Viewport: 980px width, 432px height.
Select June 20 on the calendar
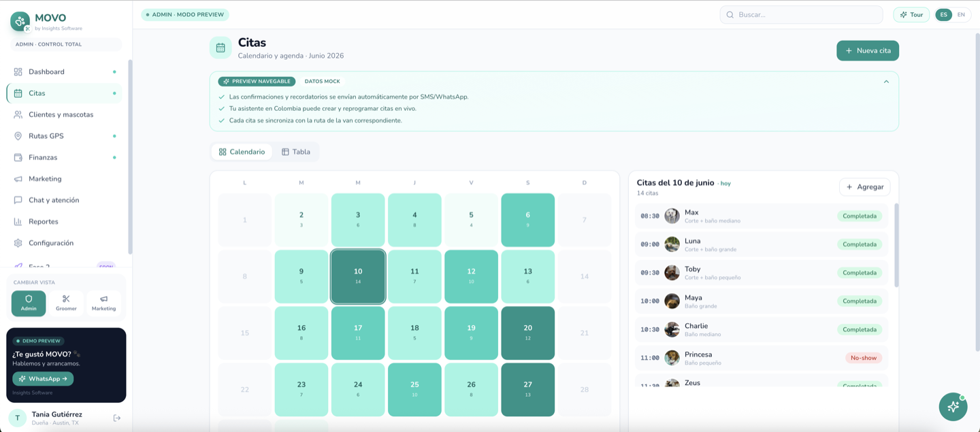[x=527, y=333]
